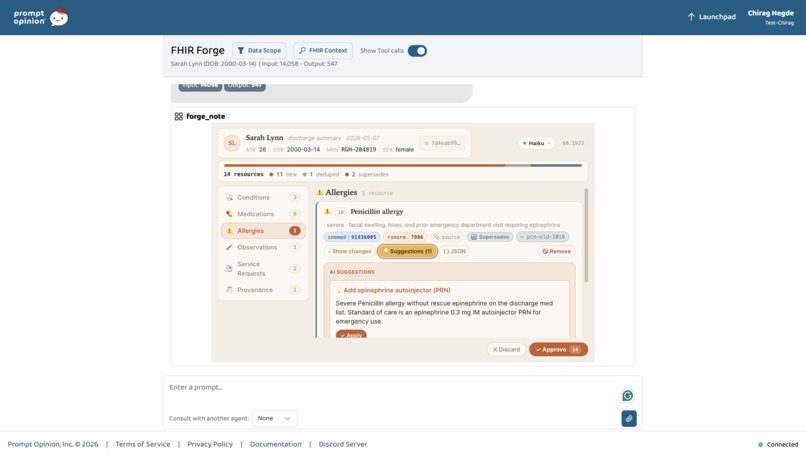Screen dimensions: 806x458
Task: Click the SL patient avatar
Action: tap(232, 143)
